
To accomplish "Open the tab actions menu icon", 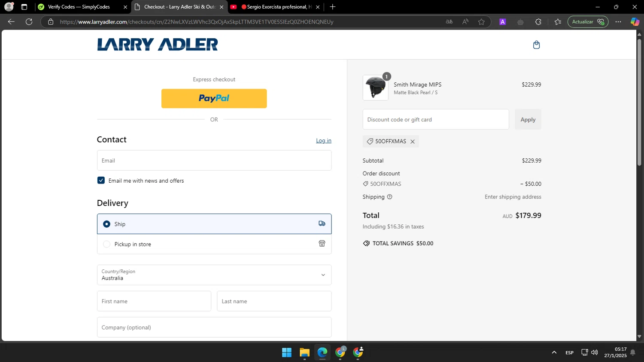I will (x=24, y=7).
